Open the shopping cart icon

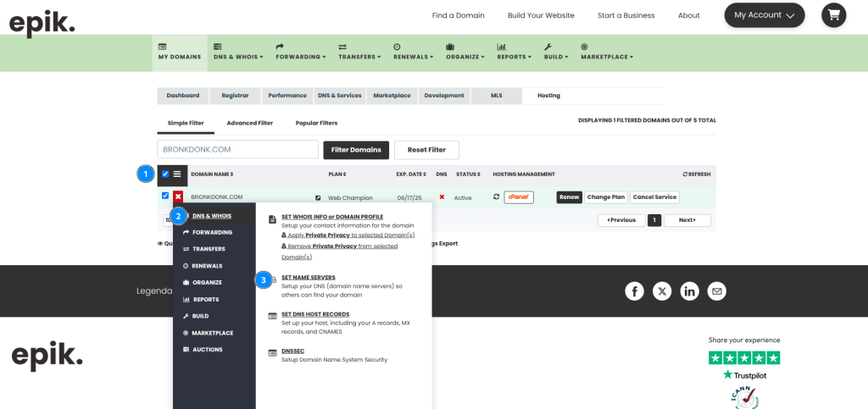pyautogui.click(x=834, y=15)
